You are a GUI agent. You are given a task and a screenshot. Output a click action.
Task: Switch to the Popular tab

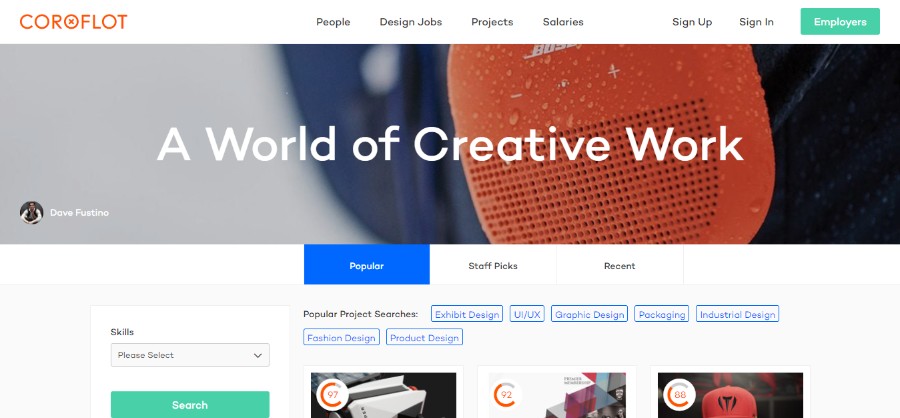pos(367,265)
